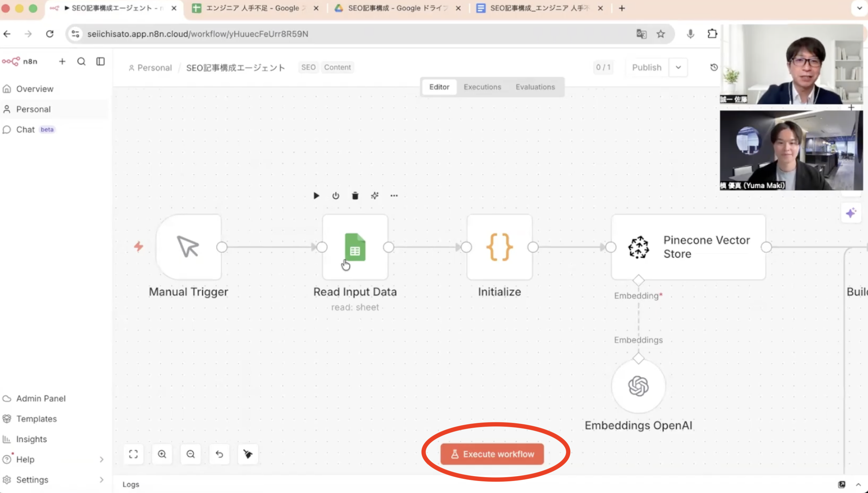Click Execute workflow button

(x=492, y=454)
